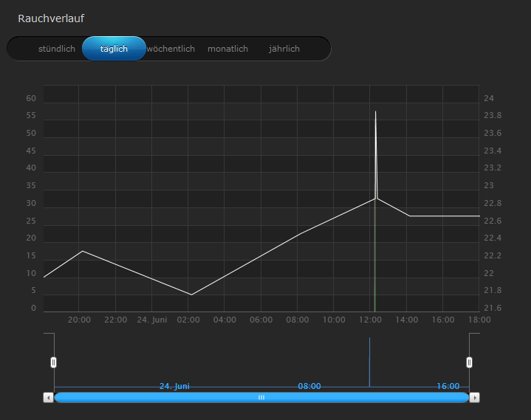Click the line's early peak near 20:00
Image resolution: width=531 pixels, height=420 pixels.
pos(81,251)
